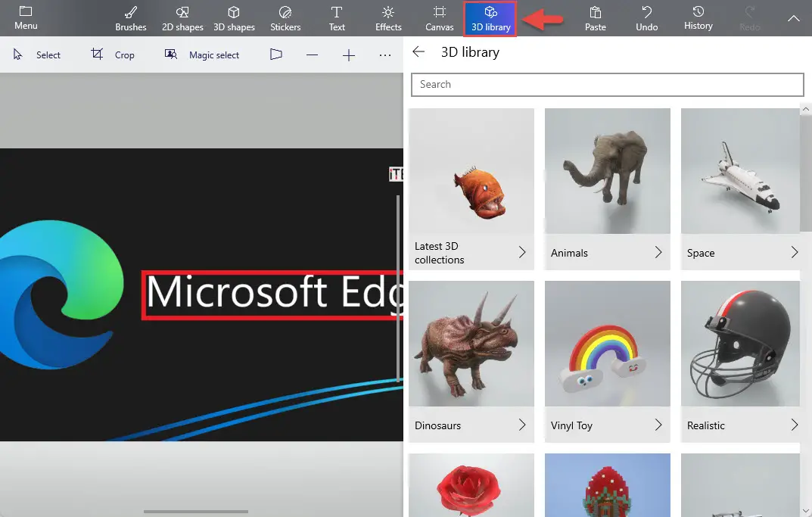Screen dimensions: 812x517
Task: Open the space shuttle thumbnail
Action: [741, 171]
